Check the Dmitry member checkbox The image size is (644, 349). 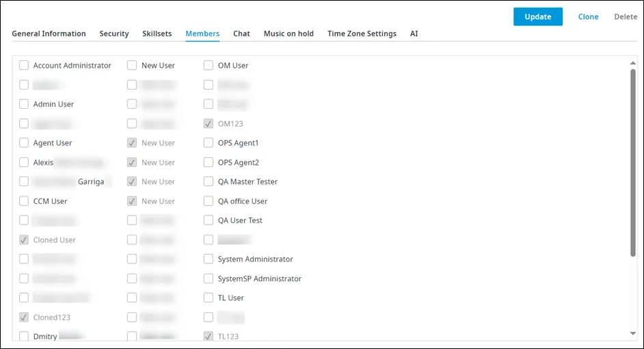coord(24,336)
